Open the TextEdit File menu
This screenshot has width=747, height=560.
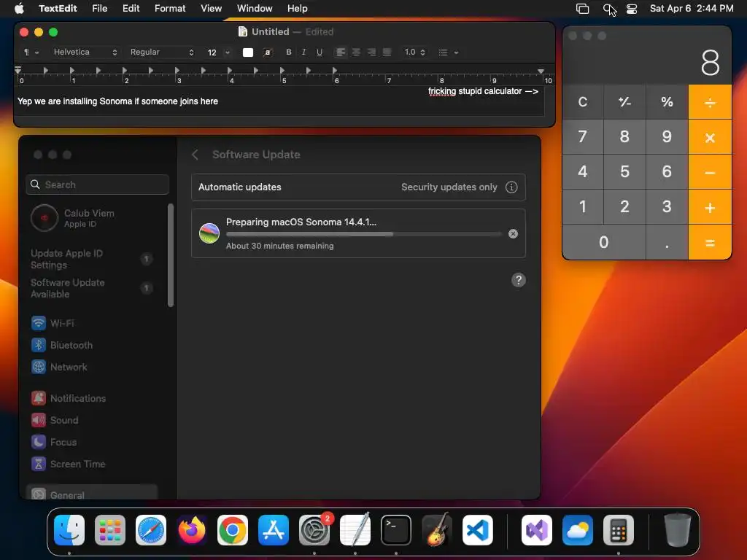[x=99, y=9]
